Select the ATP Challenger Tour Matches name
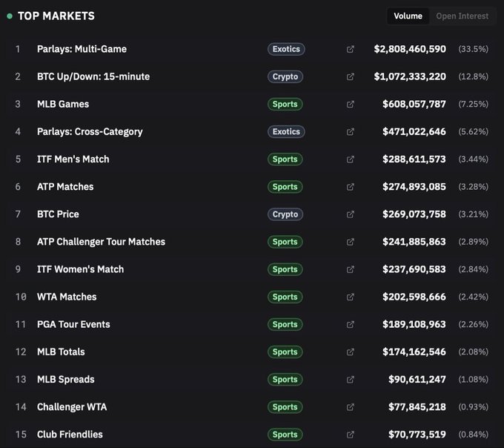The height and width of the screenshot is (448, 504). click(x=101, y=242)
